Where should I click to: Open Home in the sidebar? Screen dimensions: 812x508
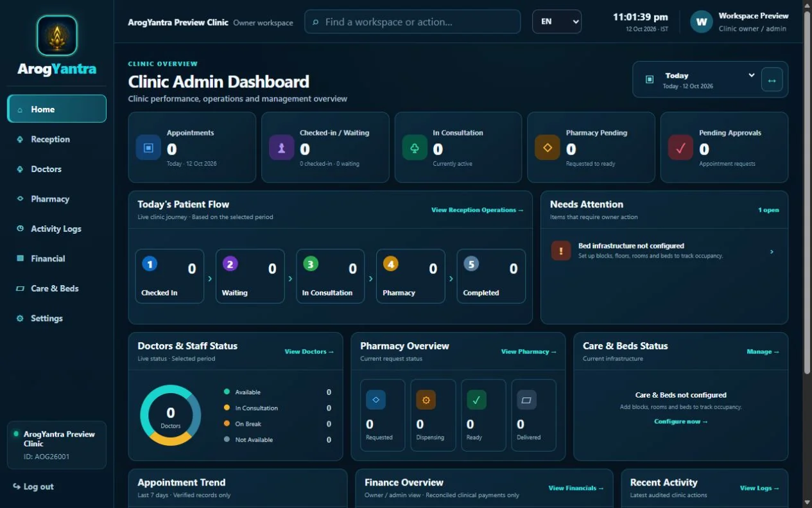56,109
